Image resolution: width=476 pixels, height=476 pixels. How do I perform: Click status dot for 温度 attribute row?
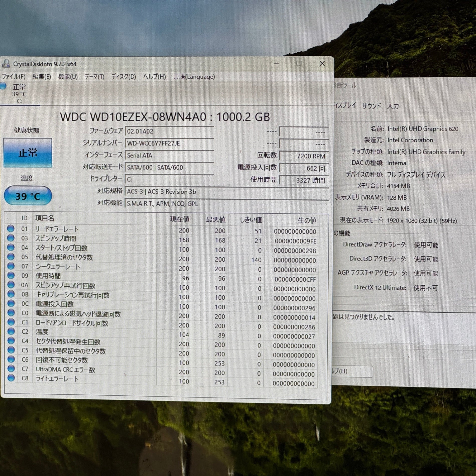[11, 331]
